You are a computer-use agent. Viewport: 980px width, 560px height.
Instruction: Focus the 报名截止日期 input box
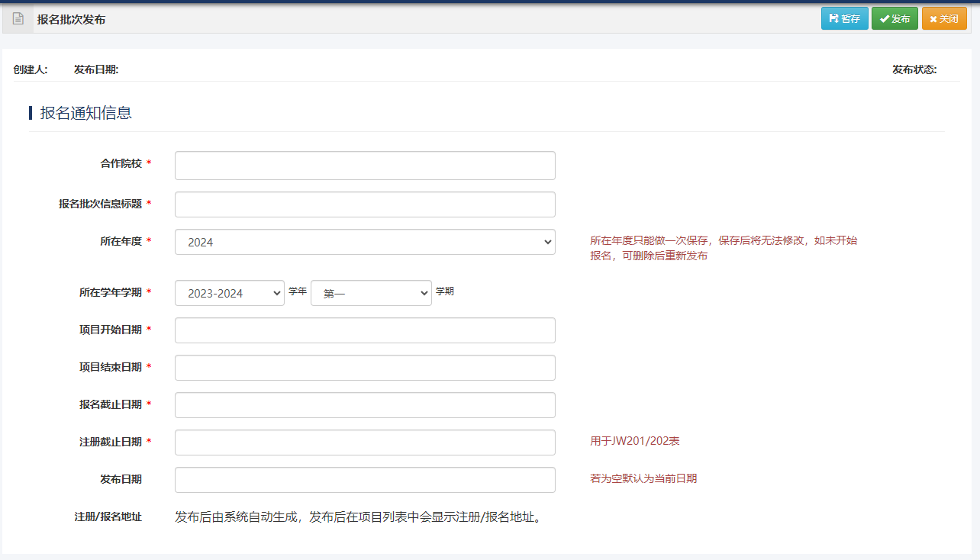pyautogui.click(x=365, y=405)
